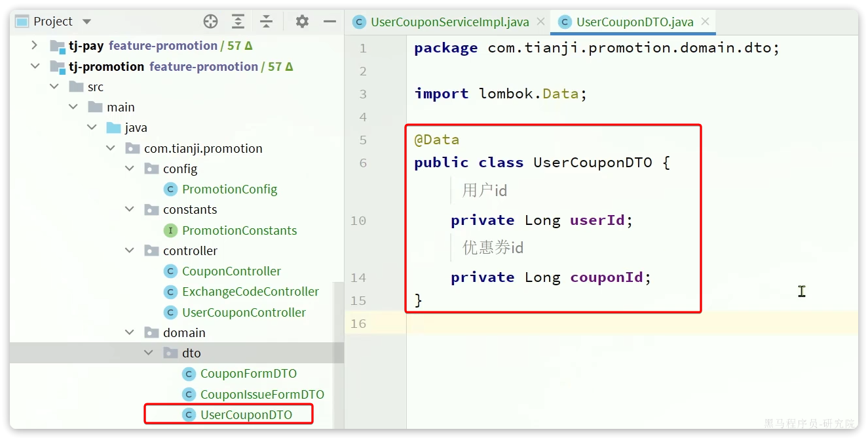Click the config package folder icon
The image size is (868, 440).
(x=151, y=169)
